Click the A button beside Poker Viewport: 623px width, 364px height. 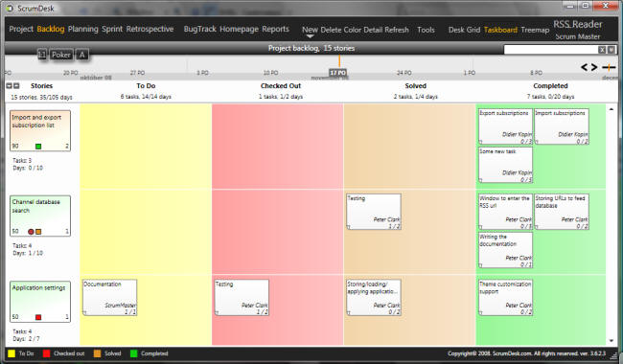coord(81,55)
